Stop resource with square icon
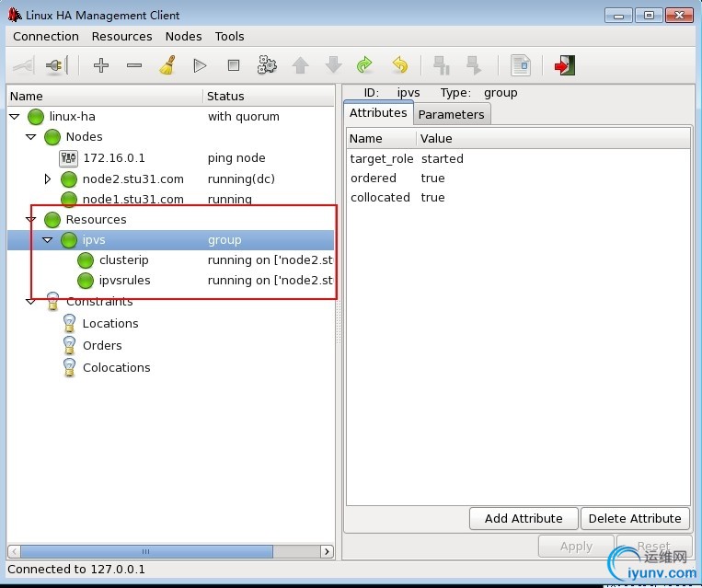Screen dimensions: 702x588 tap(234, 65)
